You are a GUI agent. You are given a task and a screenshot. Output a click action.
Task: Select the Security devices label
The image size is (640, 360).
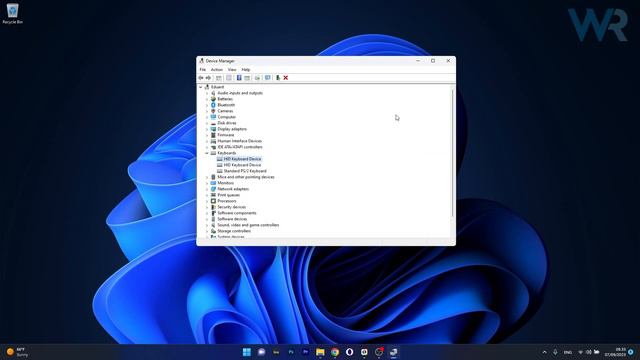[x=231, y=207]
